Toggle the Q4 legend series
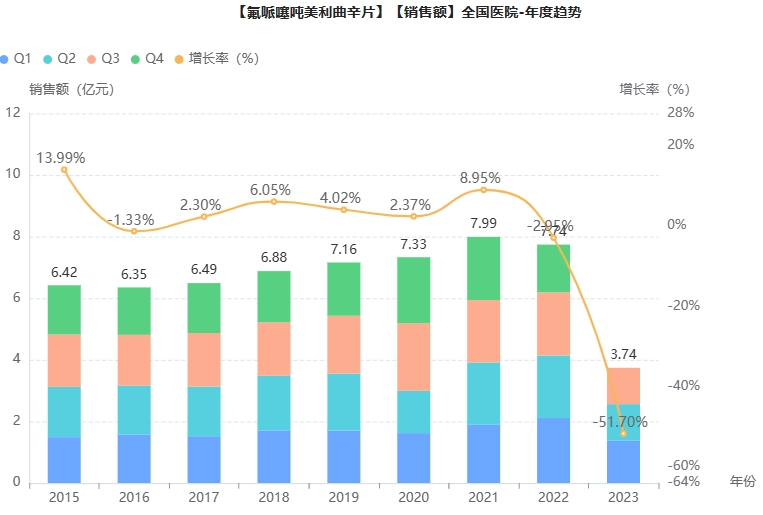 (147, 59)
